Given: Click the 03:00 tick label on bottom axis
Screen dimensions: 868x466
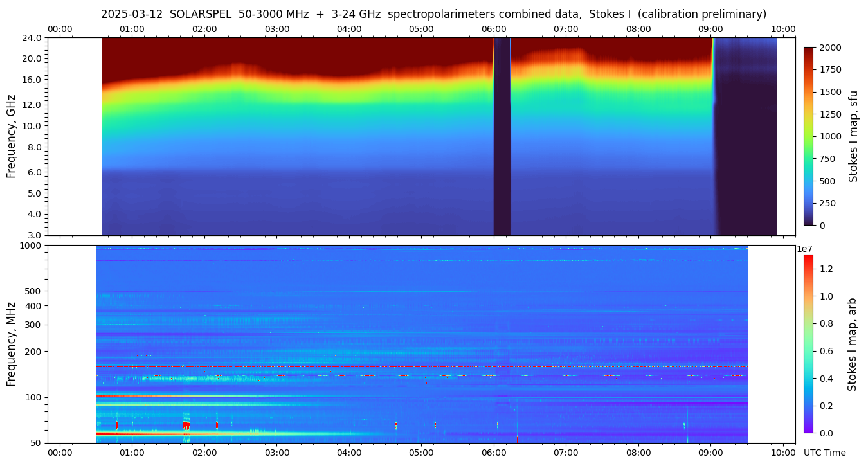Looking at the screenshot, I should coord(276,453).
